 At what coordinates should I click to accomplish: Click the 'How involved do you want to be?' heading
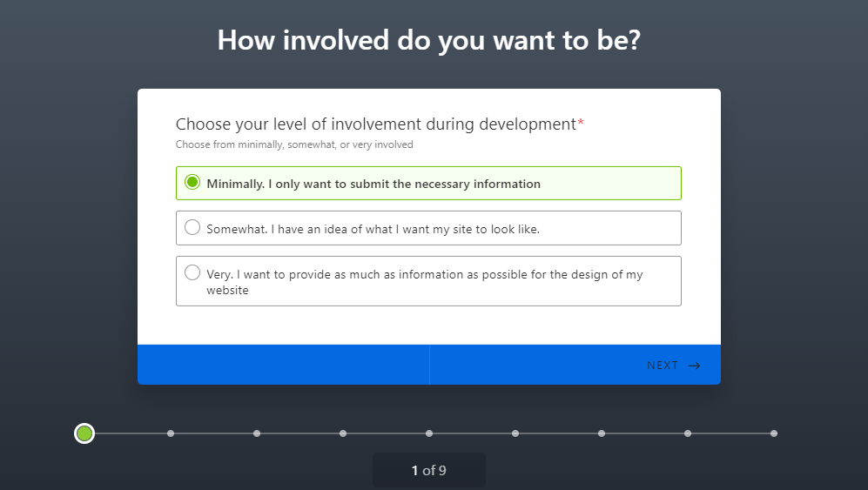point(429,40)
